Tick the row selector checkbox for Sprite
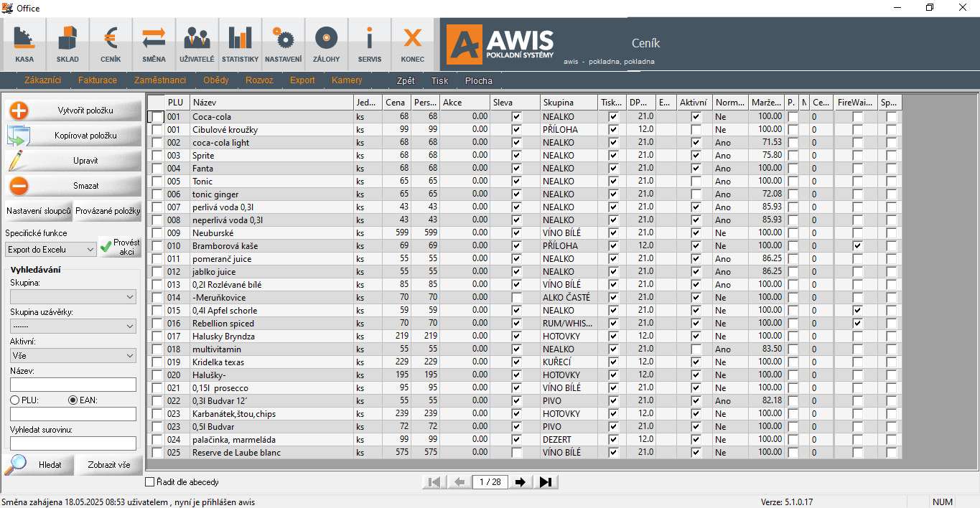Viewport: 980px width, 508px height. (x=157, y=156)
